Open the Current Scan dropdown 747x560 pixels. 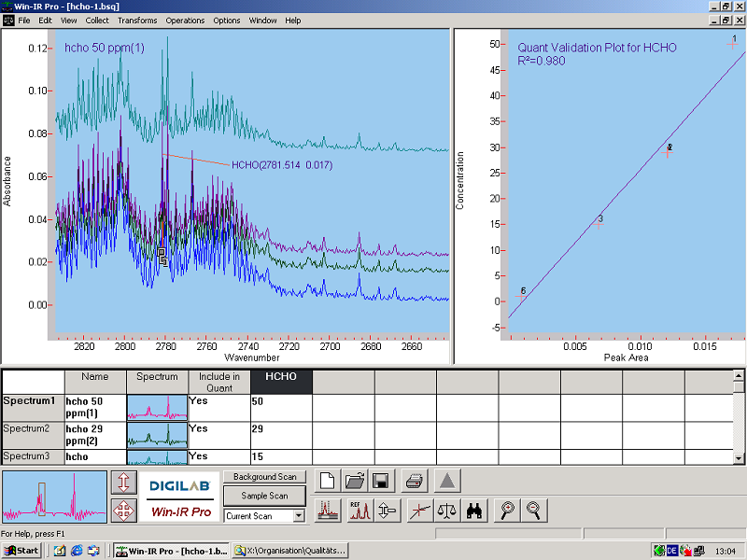300,516
